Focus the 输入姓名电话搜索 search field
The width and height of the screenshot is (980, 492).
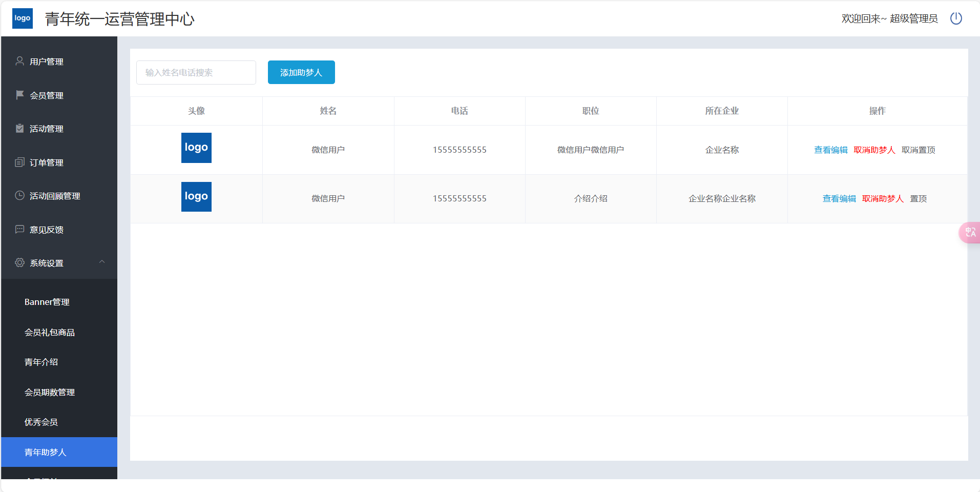pyautogui.click(x=196, y=72)
